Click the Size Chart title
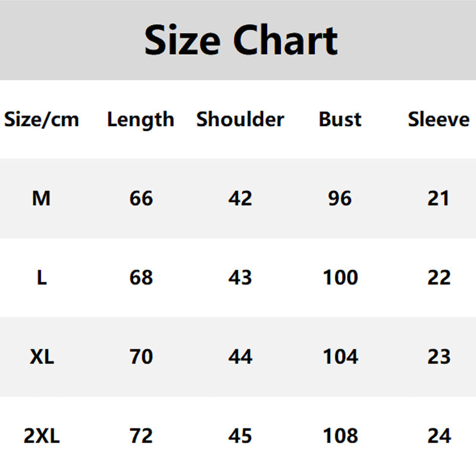476x476 pixels. [x=241, y=40]
